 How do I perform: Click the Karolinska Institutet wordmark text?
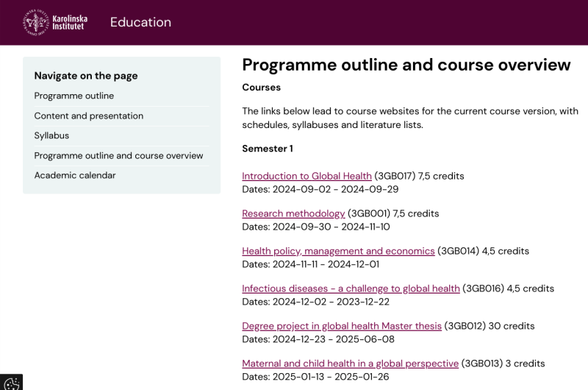[x=70, y=23]
